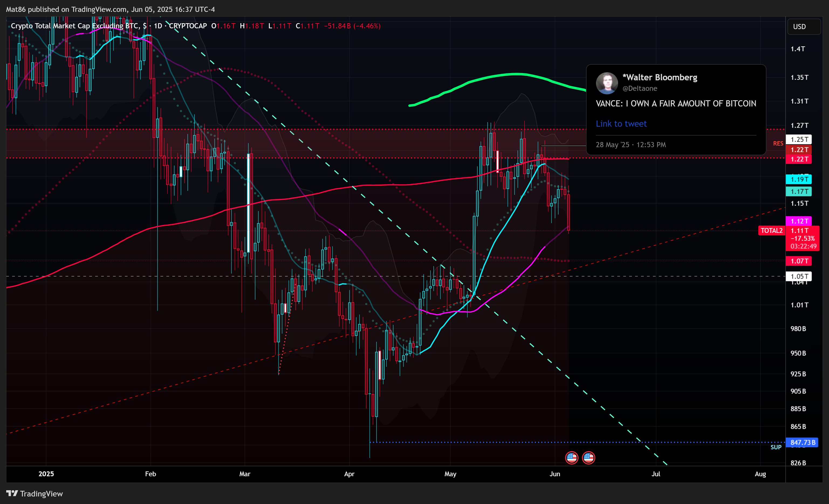This screenshot has width=829, height=504.
Task: Click the Jul label on the time axis
Action: [656, 474]
